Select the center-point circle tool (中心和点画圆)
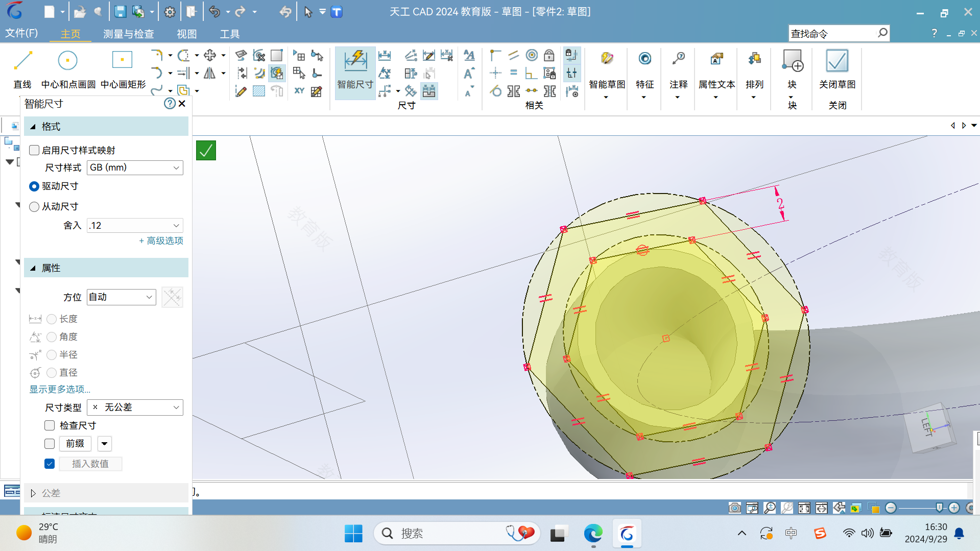 (x=68, y=70)
